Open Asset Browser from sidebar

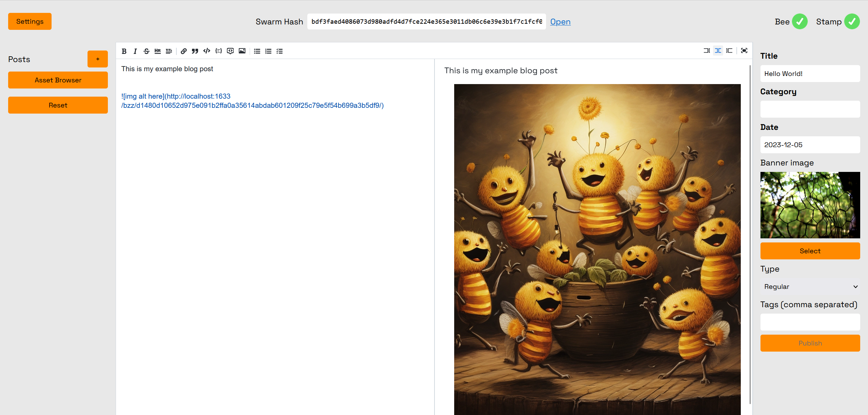pos(58,80)
